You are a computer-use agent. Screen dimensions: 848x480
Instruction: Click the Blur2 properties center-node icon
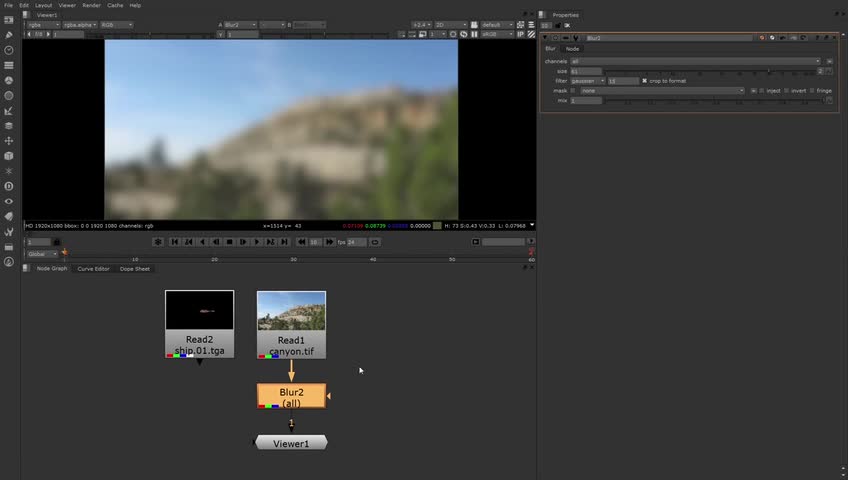coord(555,38)
